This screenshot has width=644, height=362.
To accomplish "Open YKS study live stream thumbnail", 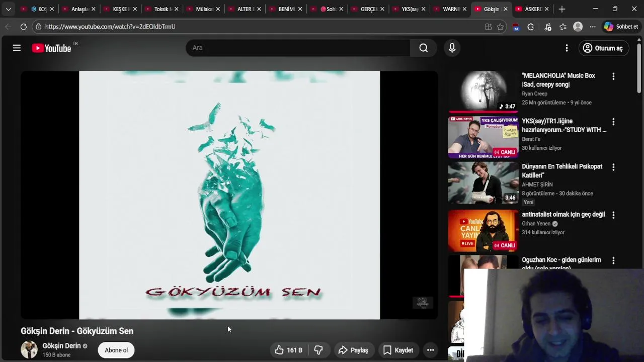I will [483, 137].
